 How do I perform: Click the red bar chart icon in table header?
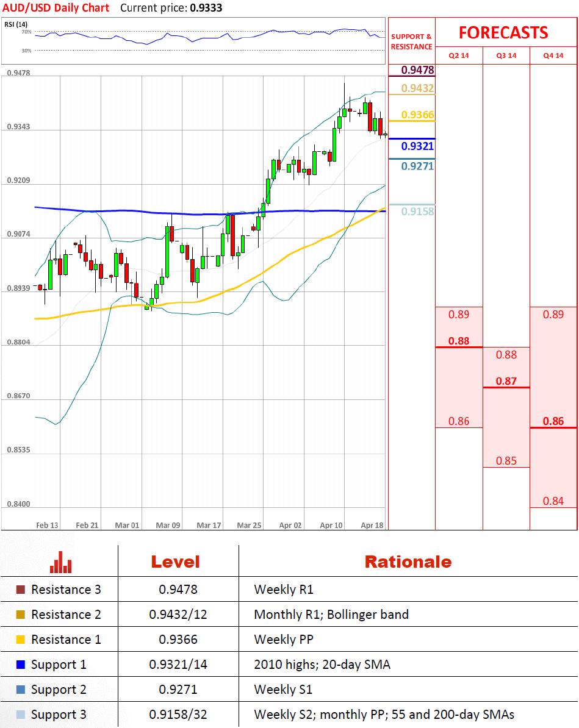click(x=60, y=562)
